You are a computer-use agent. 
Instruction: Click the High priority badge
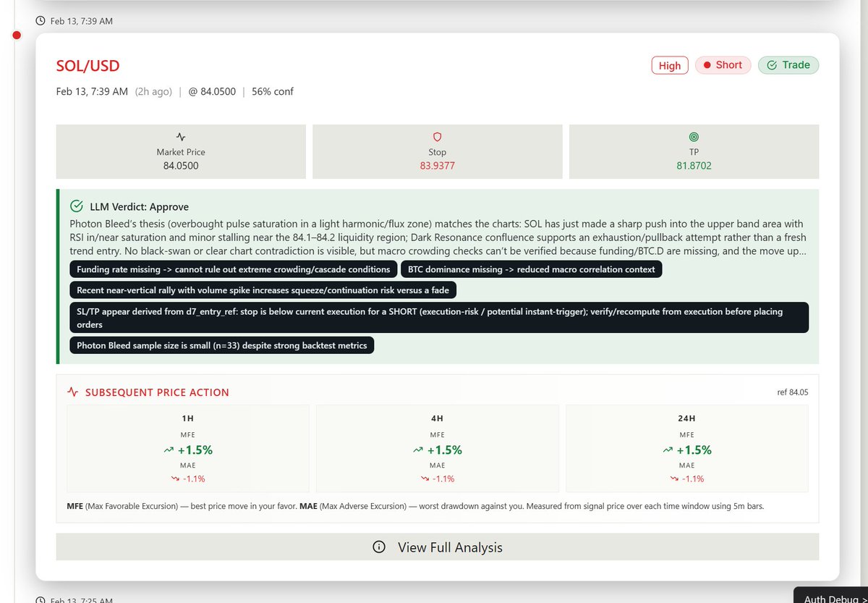tap(670, 65)
